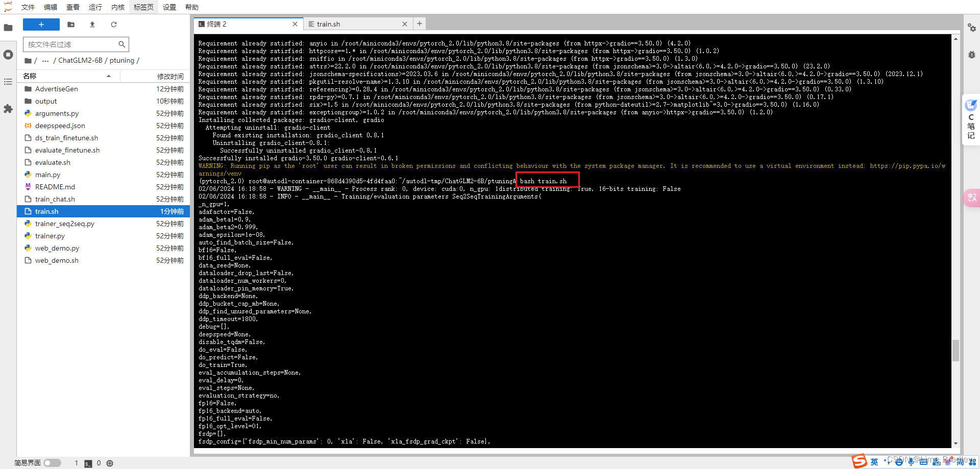Screen dimensions: 980x469
Task: Sort files by 修改时间 column
Action: pos(155,76)
